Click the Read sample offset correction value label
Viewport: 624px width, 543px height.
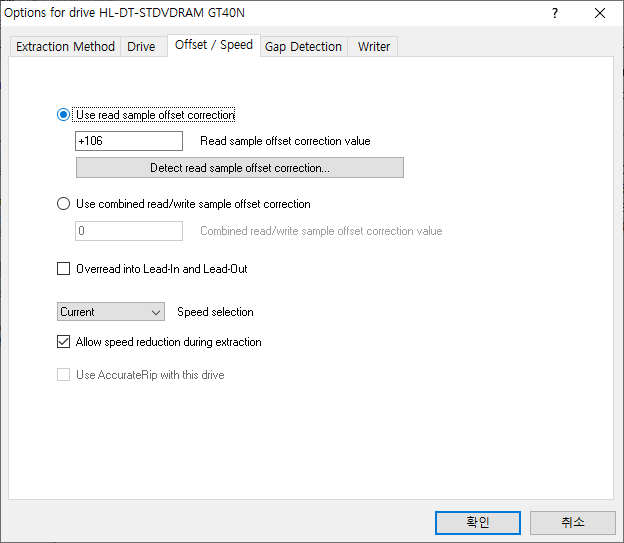(x=285, y=141)
